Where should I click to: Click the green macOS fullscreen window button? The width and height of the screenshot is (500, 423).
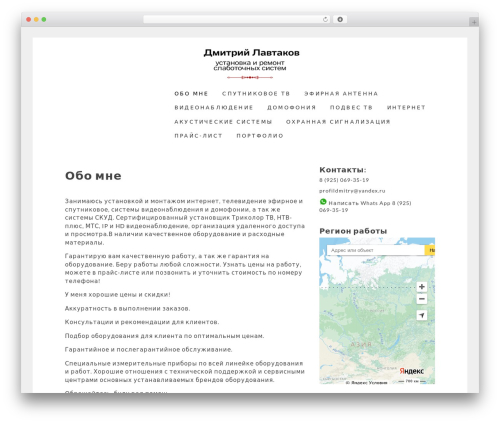pos(44,19)
